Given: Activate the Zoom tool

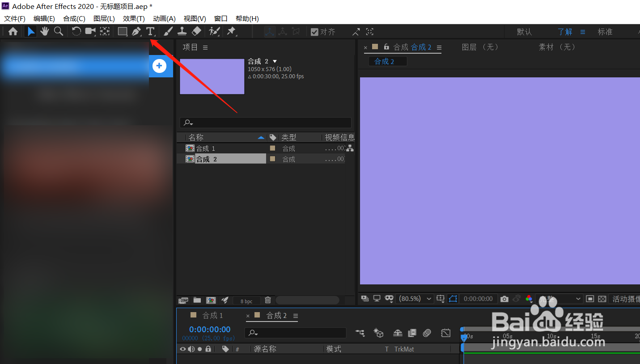Looking at the screenshot, I should [x=59, y=31].
